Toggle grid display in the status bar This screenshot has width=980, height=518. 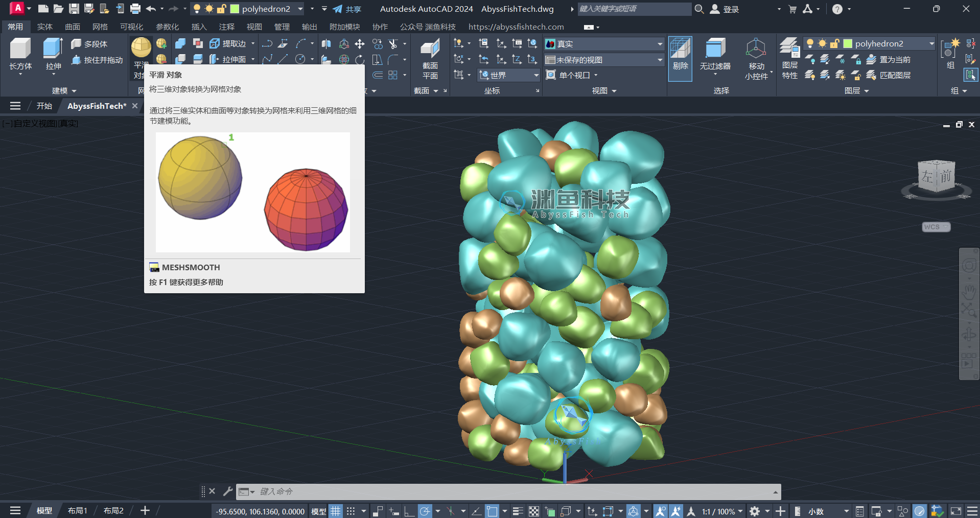coord(335,511)
